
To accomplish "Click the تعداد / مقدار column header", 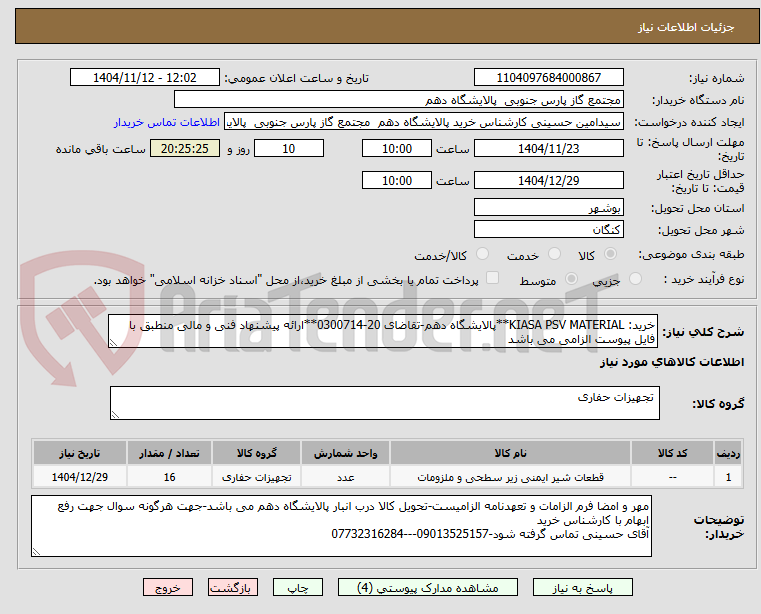I will coord(169,453).
